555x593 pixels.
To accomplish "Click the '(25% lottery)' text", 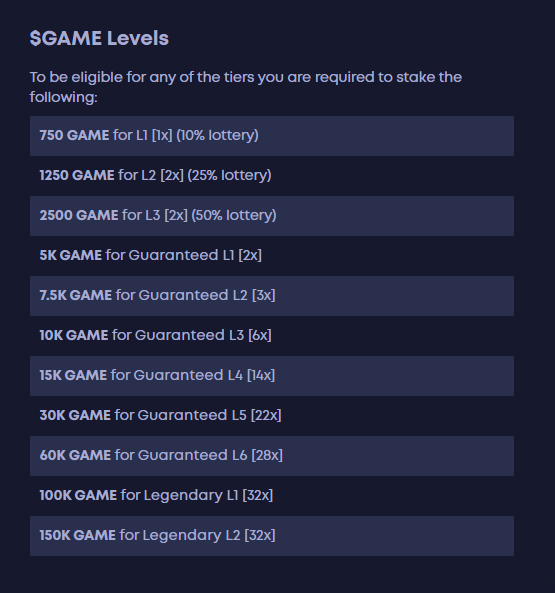I will (x=229, y=175).
